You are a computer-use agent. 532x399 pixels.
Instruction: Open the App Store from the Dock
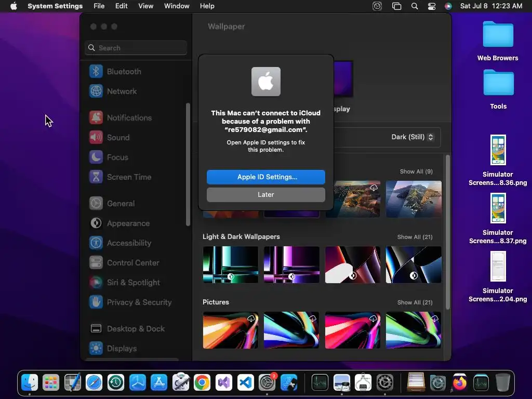(159, 382)
